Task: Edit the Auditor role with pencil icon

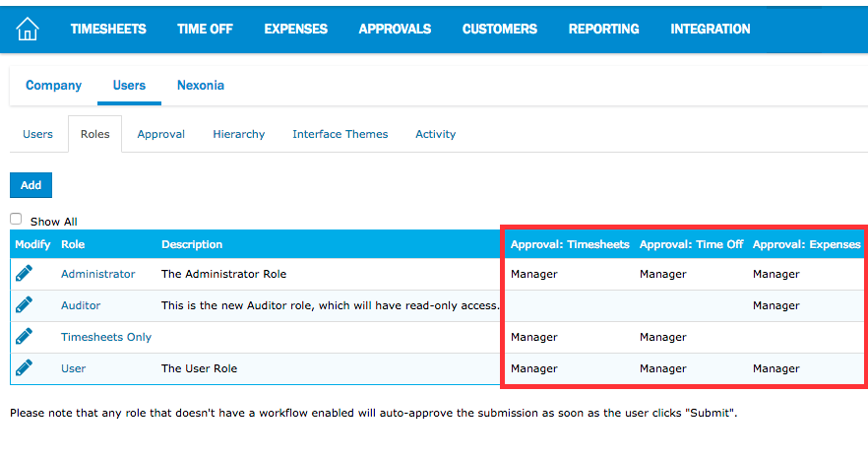Action: point(24,305)
